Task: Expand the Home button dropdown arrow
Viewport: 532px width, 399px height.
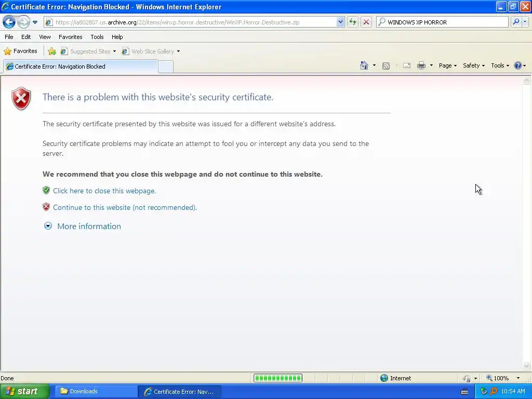Action: point(374,65)
